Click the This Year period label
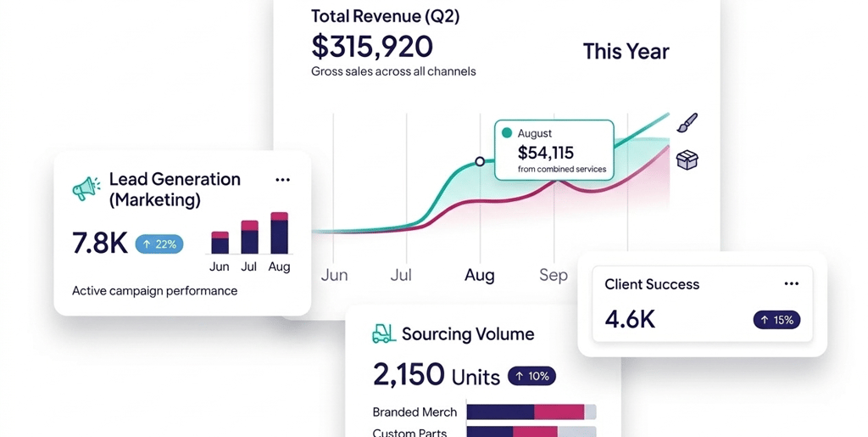 click(x=626, y=51)
